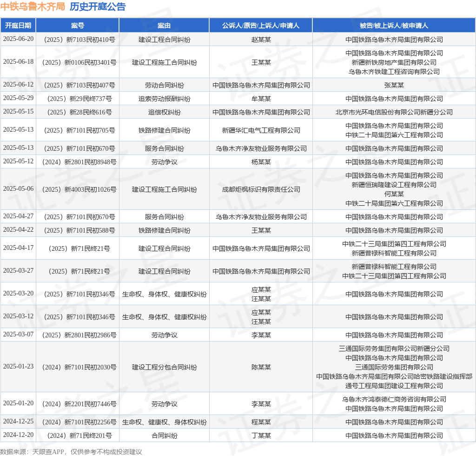Click the 开庭日期 column header
The image size is (476, 456).
(x=18, y=26)
